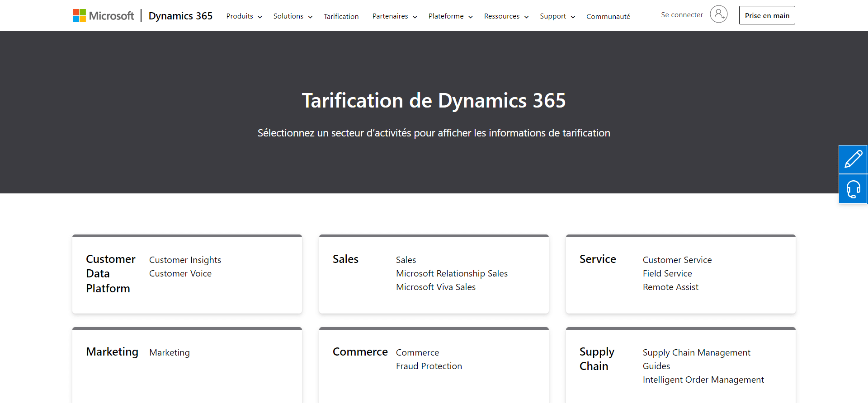The height and width of the screenshot is (403, 868).
Task: Expand the Ressources dropdown menu
Action: coord(506,16)
